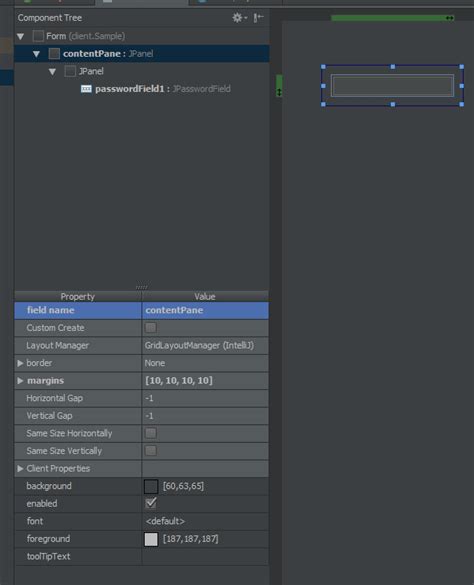This screenshot has width=474, height=585.
Task: Click the passwordField1 component icon
Action: 86,89
